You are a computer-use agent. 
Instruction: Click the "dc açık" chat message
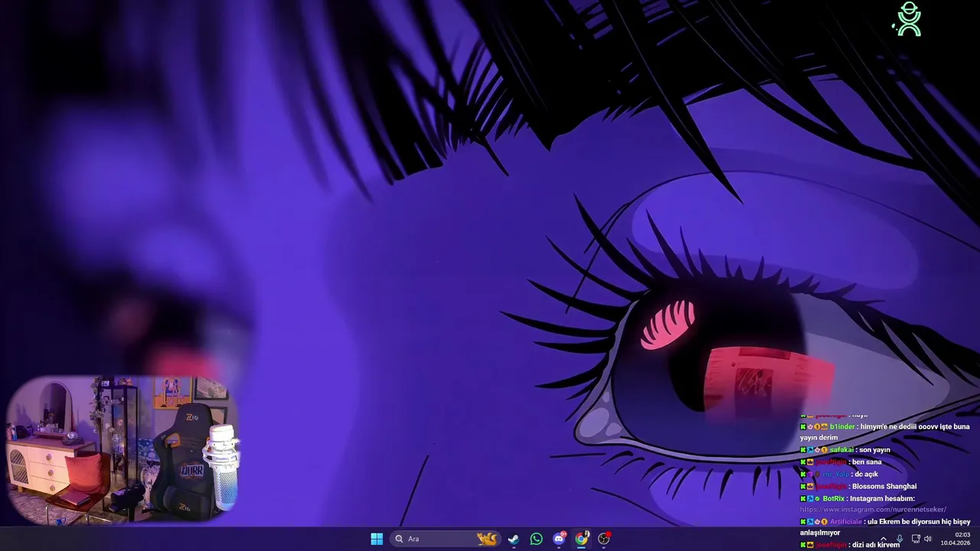click(866, 474)
